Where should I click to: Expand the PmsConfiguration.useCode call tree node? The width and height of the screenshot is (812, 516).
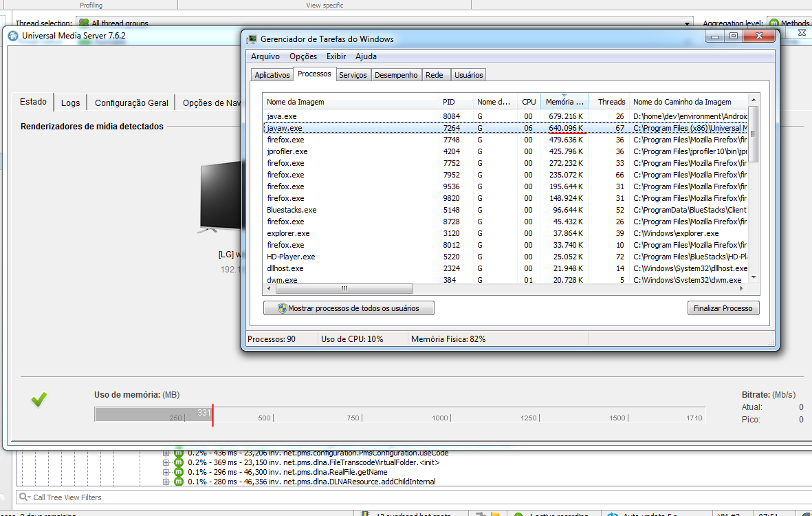(165, 453)
